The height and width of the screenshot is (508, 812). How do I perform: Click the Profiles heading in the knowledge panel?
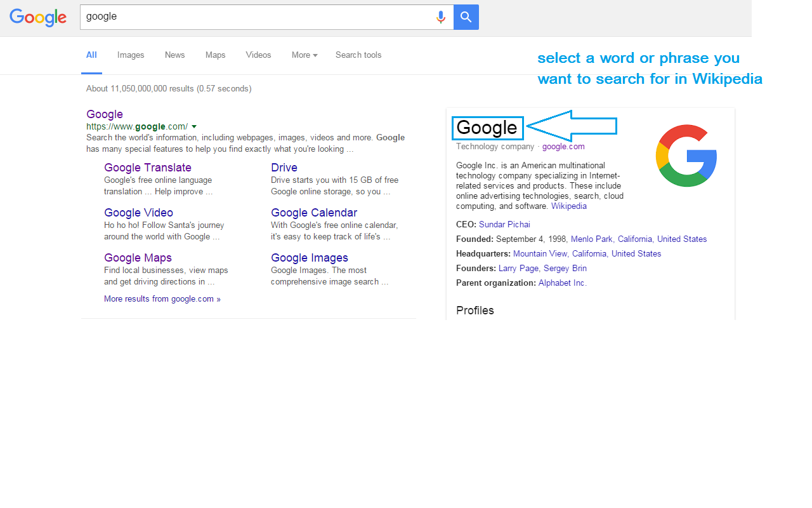click(475, 311)
